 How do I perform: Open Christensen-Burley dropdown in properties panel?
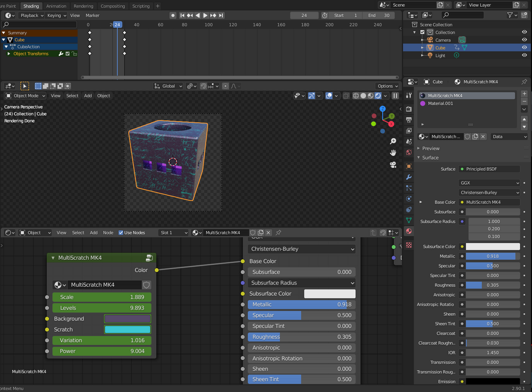click(489, 192)
